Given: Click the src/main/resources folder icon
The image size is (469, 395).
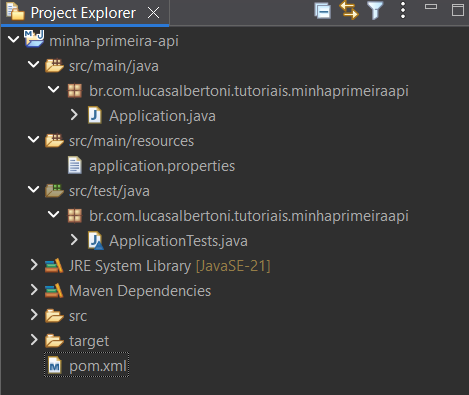Looking at the screenshot, I should tap(54, 141).
